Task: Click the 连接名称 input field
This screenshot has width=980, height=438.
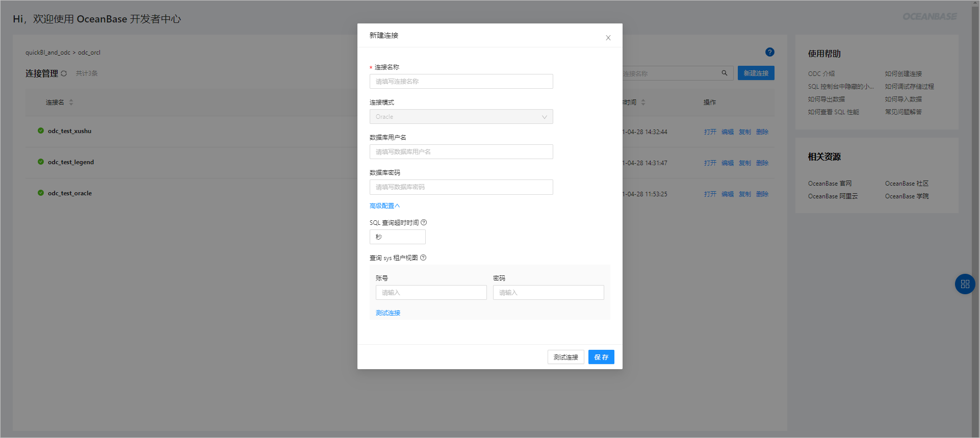Action: pyautogui.click(x=461, y=82)
